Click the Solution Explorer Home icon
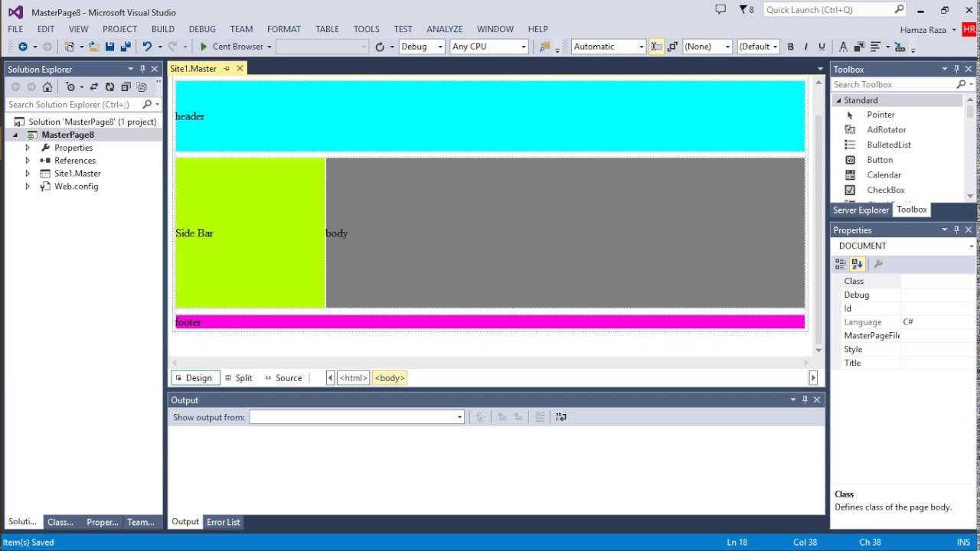This screenshot has width=980, height=551. [47, 87]
